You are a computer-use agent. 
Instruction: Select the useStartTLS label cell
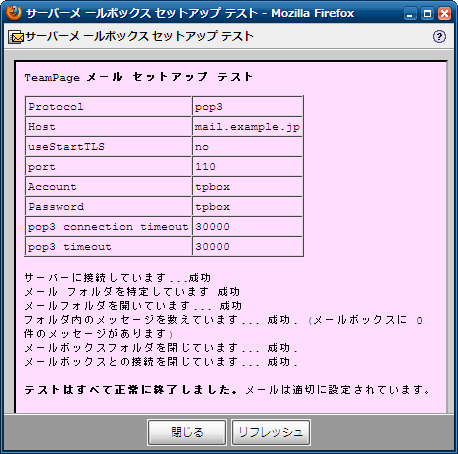click(108, 146)
